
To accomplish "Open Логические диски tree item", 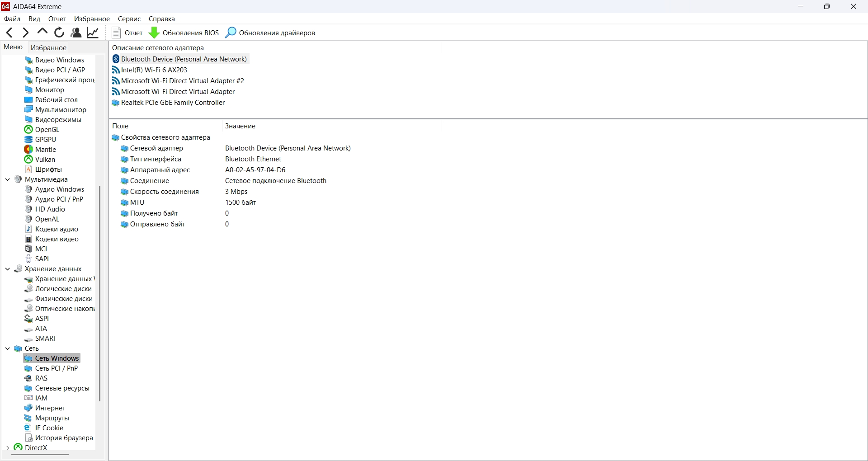I will pyautogui.click(x=58, y=289).
